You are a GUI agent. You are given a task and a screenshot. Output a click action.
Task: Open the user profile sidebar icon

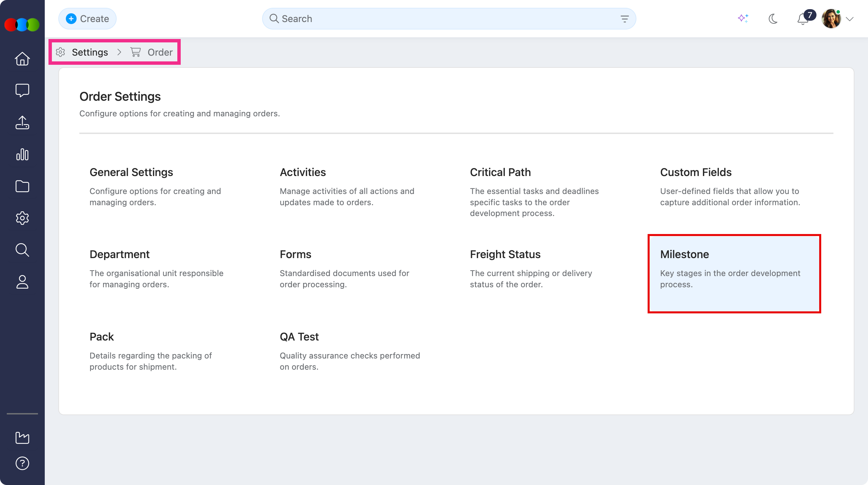point(22,282)
